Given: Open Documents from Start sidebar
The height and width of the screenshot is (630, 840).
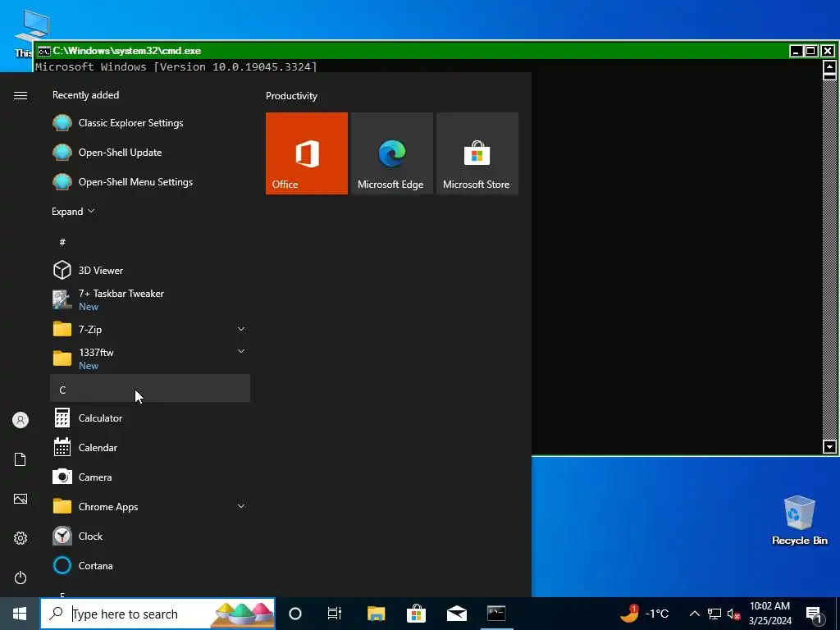Looking at the screenshot, I should coord(21,459).
